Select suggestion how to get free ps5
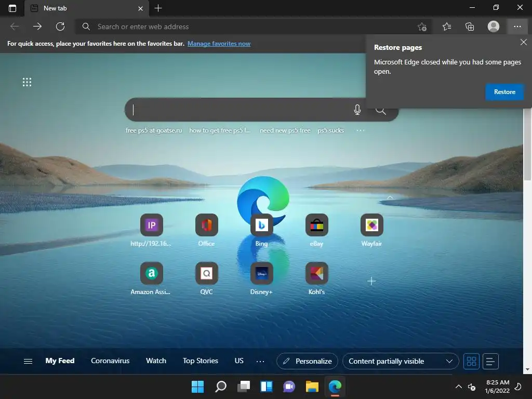The height and width of the screenshot is (399, 532). [220, 130]
